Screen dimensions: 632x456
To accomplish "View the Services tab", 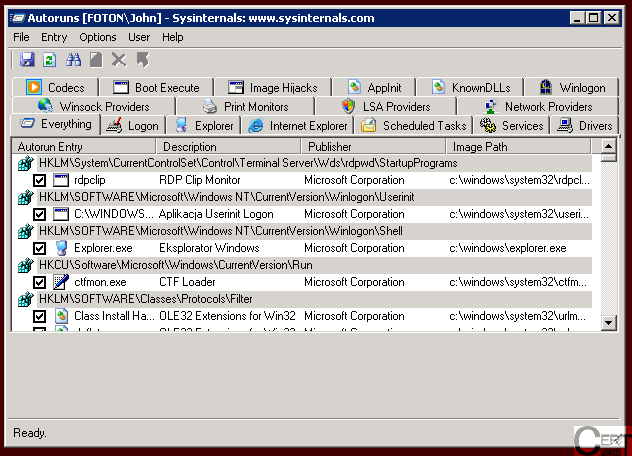I will (x=512, y=126).
